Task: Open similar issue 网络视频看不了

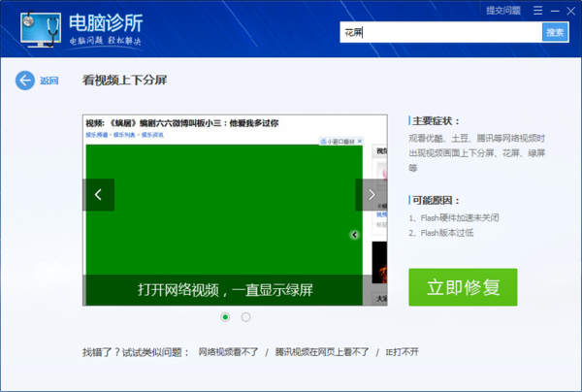Action: 228,352
